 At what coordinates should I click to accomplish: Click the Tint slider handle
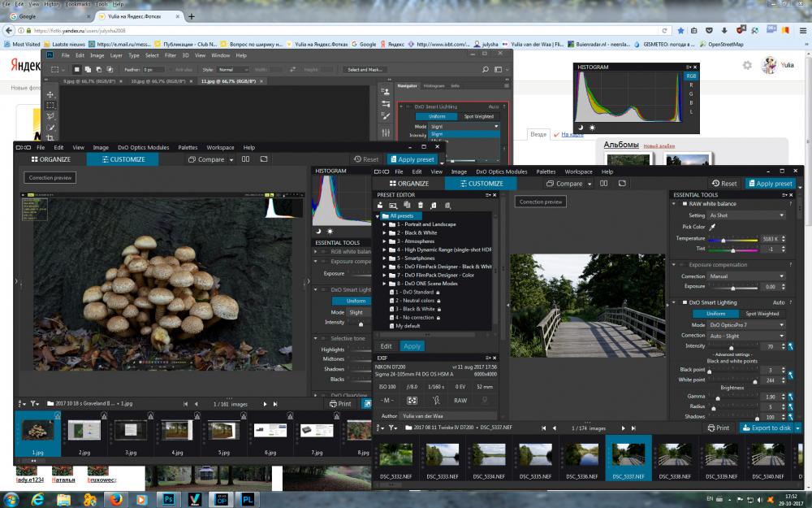(x=732, y=250)
